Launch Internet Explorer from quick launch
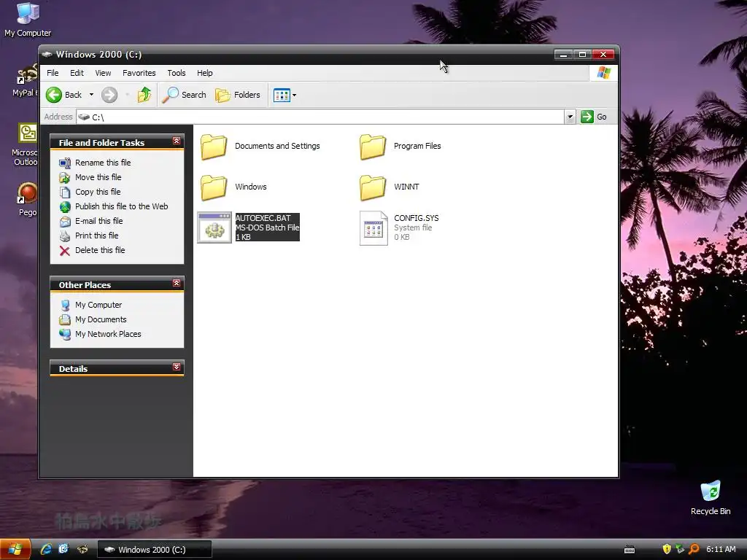Viewport: 747px width, 560px height. tap(46, 549)
